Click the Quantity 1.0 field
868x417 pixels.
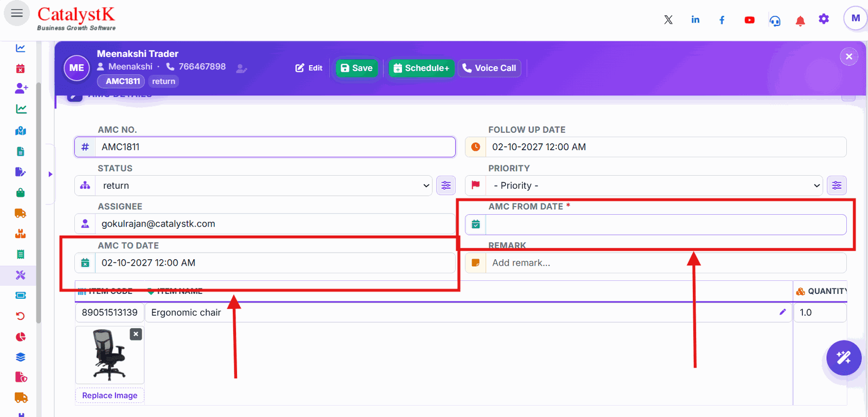point(820,312)
